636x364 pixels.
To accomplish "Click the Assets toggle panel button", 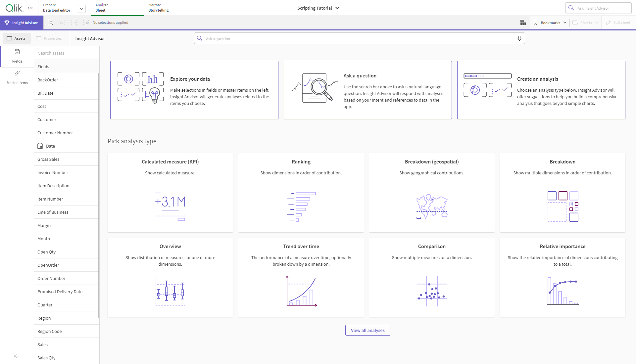I will (16, 38).
